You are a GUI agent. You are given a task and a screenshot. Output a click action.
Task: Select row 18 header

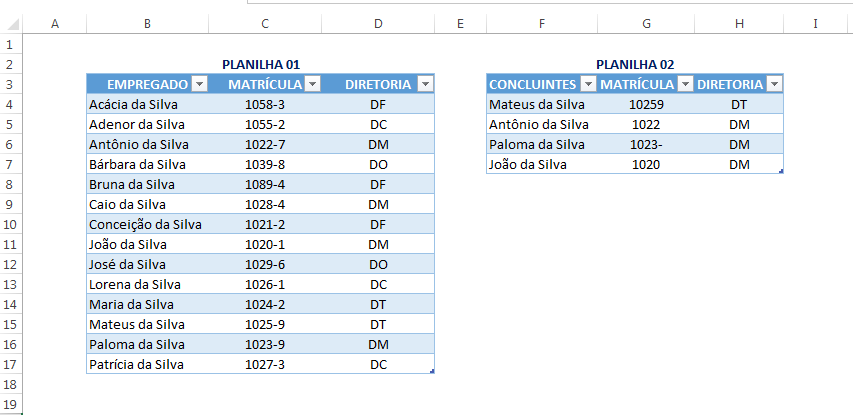(x=11, y=385)
